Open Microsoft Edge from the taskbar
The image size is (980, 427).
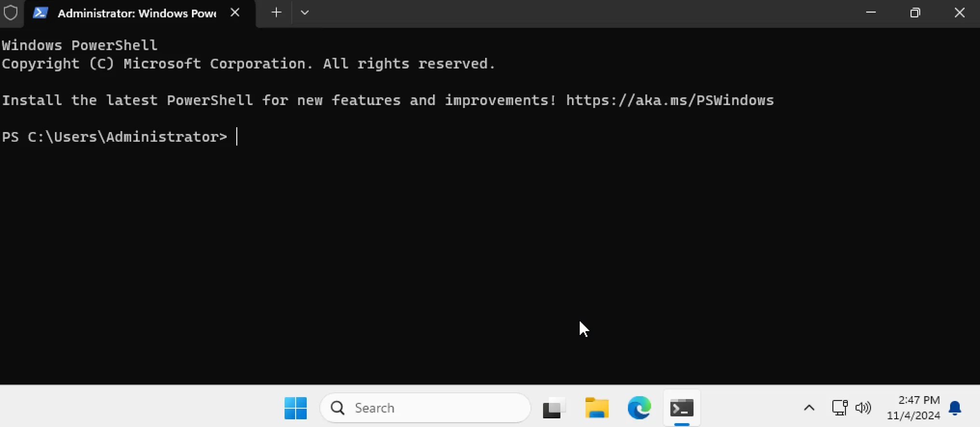click(639, 408)
